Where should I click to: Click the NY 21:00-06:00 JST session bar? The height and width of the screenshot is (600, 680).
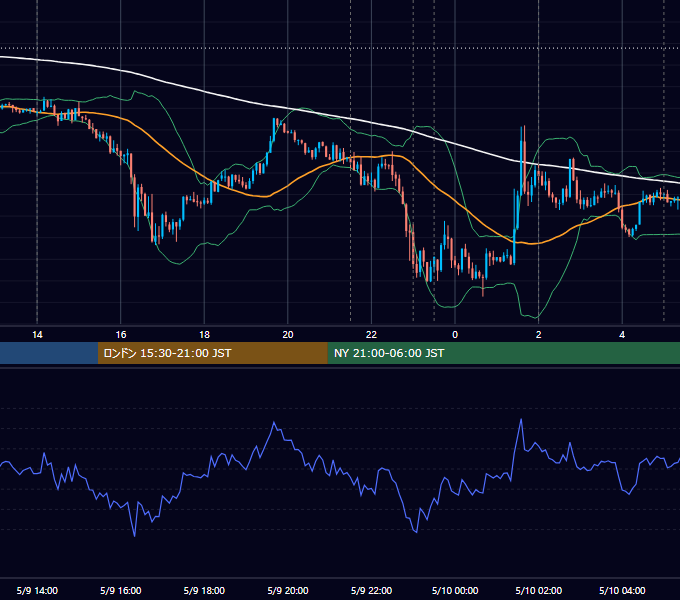click(503, 353)
